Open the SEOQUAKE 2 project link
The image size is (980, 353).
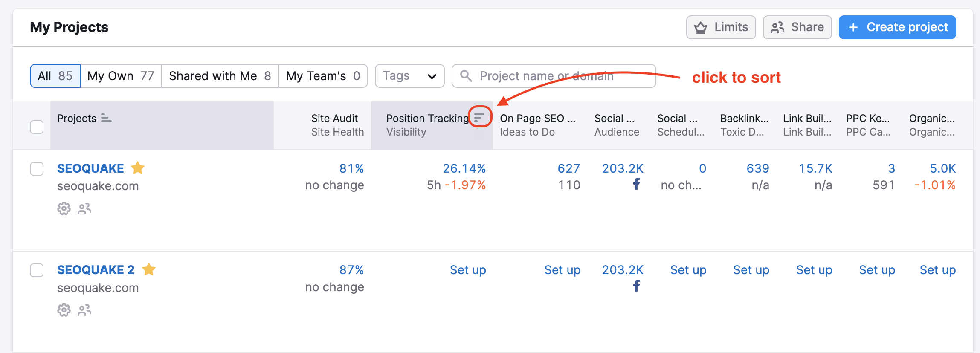pyautogui.click(x=96, y=270)
